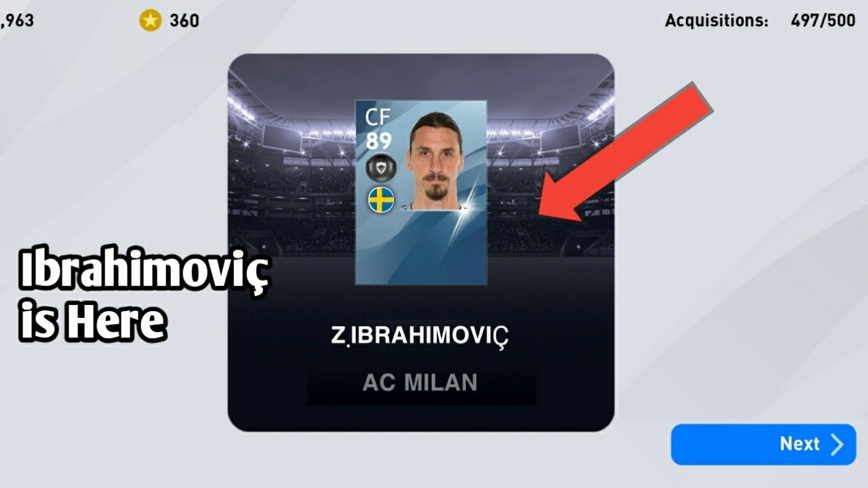Image resolution: width=868 pixels, height=488 pixels.
Task: Click the chevron arrow on Next
Action: (837, 445)
